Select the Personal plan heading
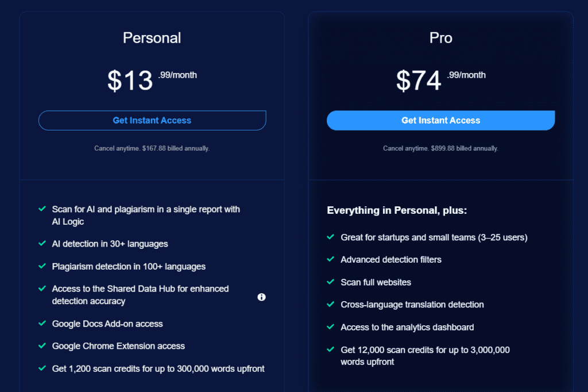 pyautogui.click(x=152, y=38)
